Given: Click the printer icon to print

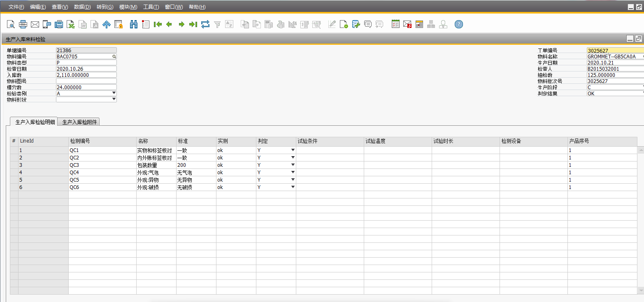Looking at the screenshot, I should [23, 25].
